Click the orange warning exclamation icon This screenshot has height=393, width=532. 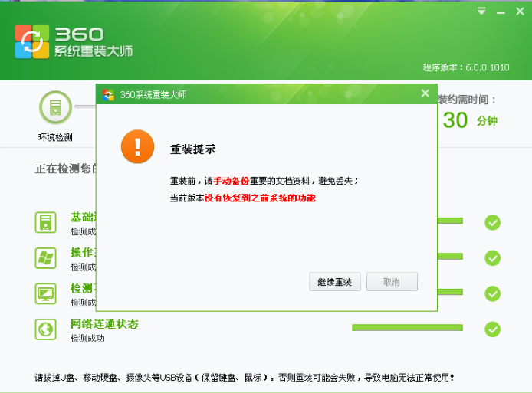pyautogui.click(x=137, y=146)
